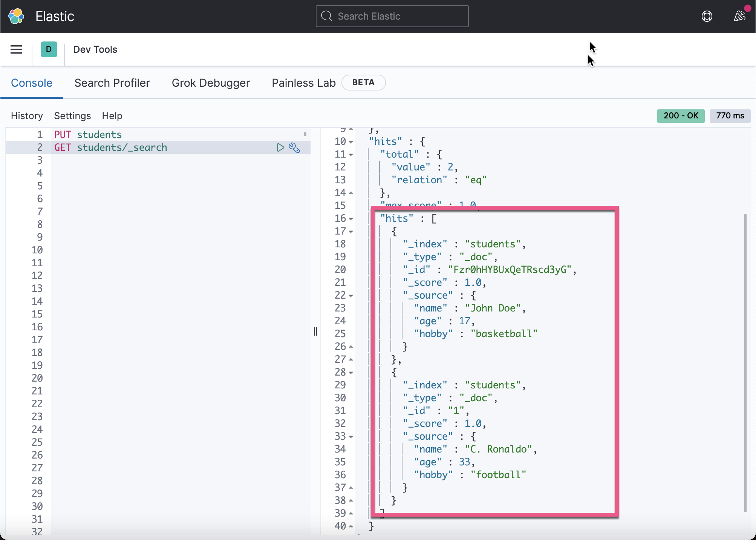
Task: Open the navigation hamburger menu
Action: point(16,49)
